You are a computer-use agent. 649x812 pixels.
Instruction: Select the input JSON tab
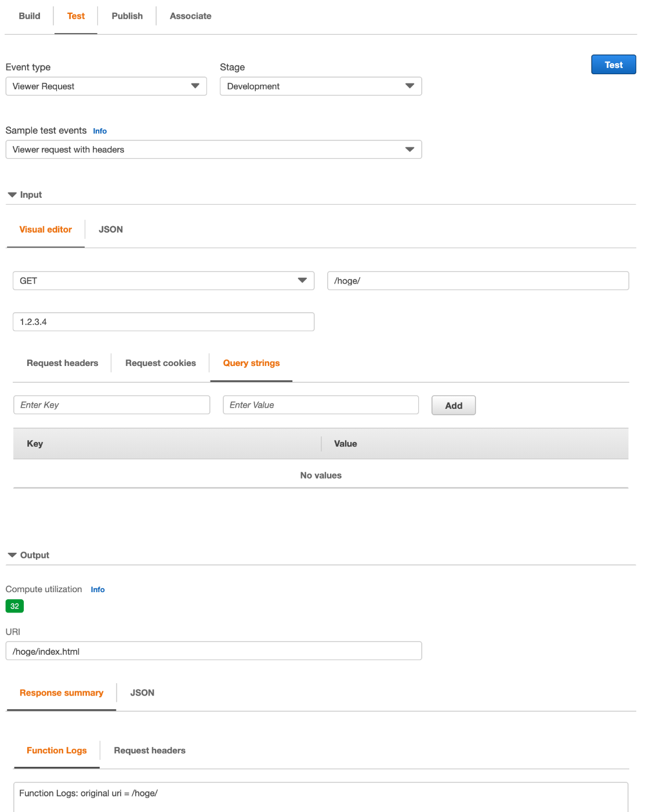(111, 230)
